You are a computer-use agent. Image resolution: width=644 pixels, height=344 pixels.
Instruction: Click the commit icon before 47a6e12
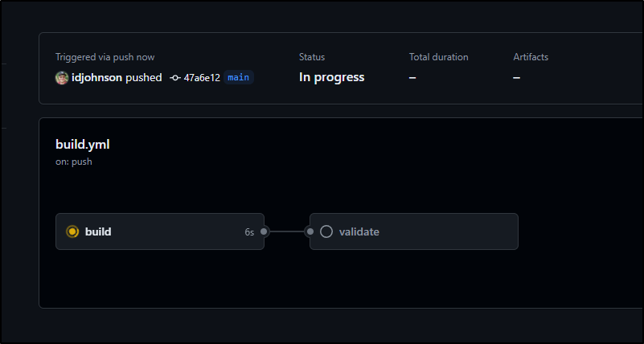[175, 78]
